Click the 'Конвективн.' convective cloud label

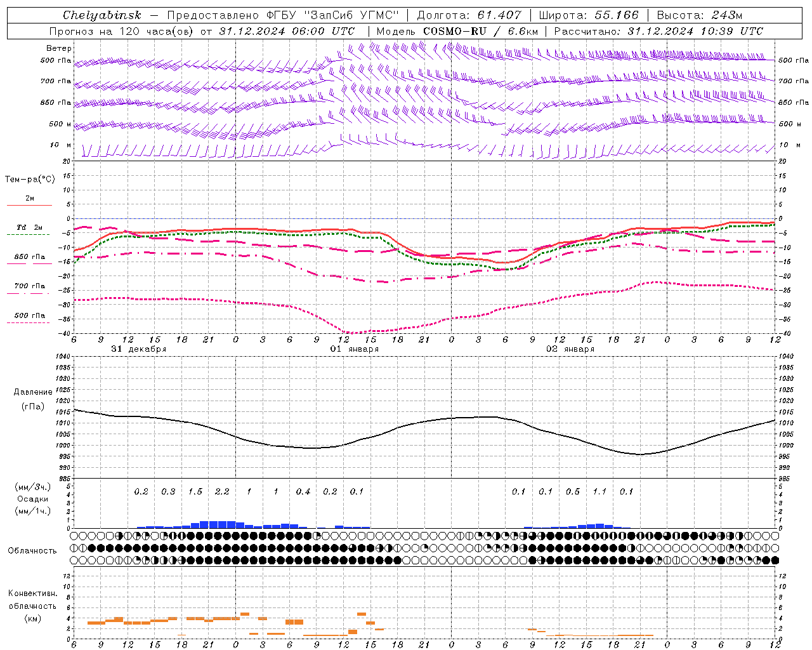coord(32,594)
